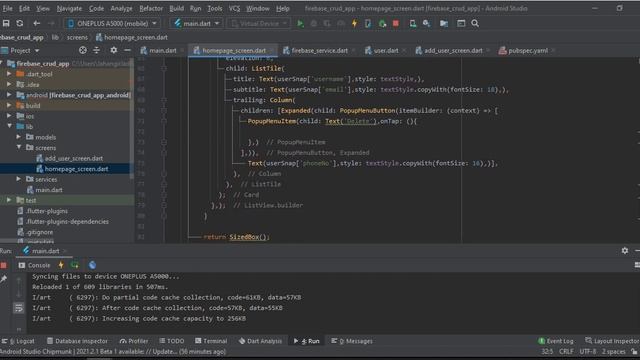Open the Device Manager icon in toolbar
640x360 pixels.
coord(413,24)
